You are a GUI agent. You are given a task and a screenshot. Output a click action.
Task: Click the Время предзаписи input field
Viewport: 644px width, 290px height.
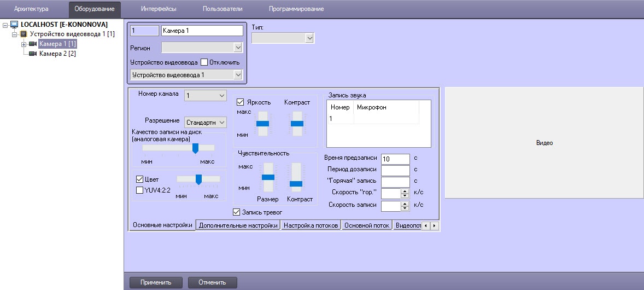click(395, 159)
